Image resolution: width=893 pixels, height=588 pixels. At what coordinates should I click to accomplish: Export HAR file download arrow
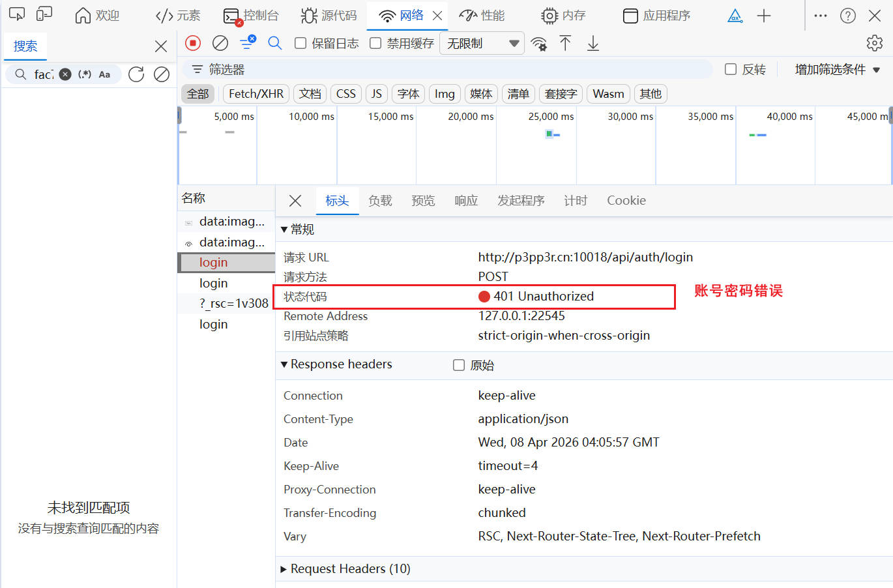click(593, 44)
